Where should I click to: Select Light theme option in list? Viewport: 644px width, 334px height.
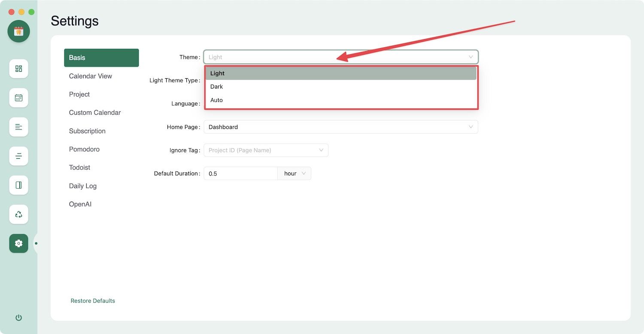(340, 74)
